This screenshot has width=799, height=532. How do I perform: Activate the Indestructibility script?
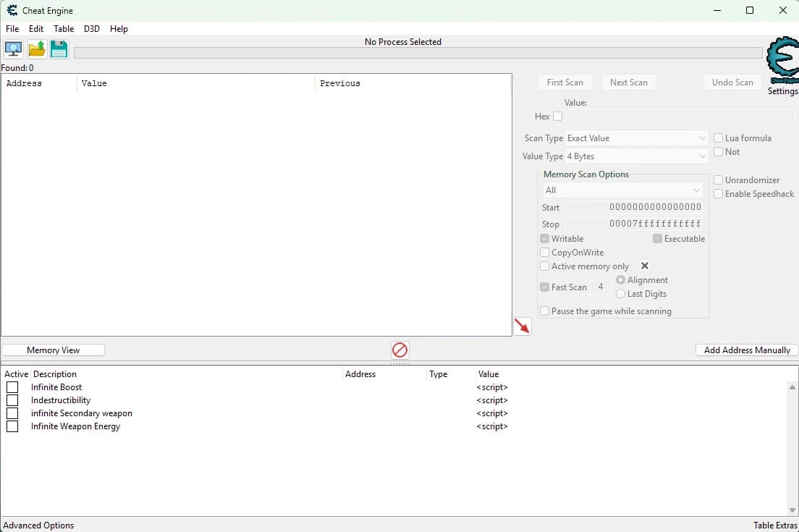(x=12, y=400)
